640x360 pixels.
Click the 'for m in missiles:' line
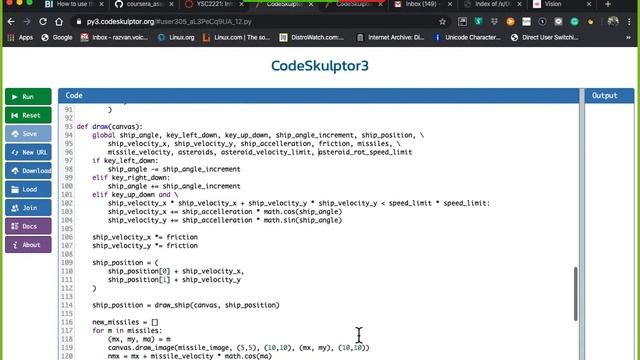click(127, 331)
